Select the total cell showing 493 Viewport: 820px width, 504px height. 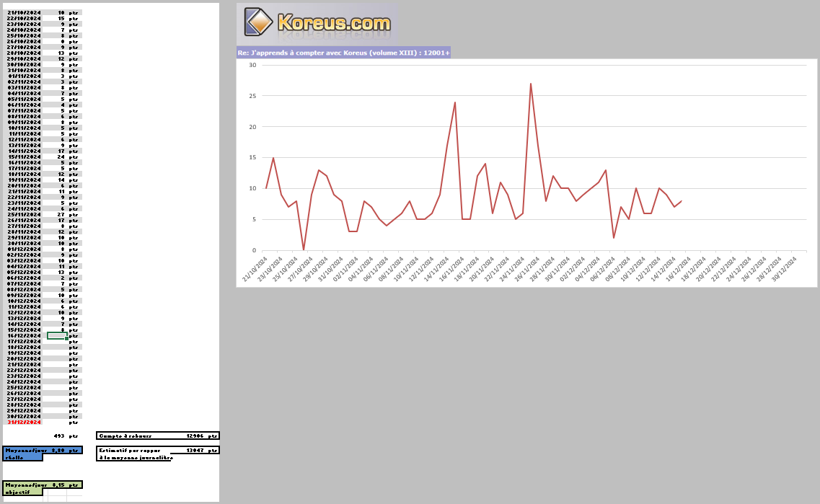[x=58, y=436]
